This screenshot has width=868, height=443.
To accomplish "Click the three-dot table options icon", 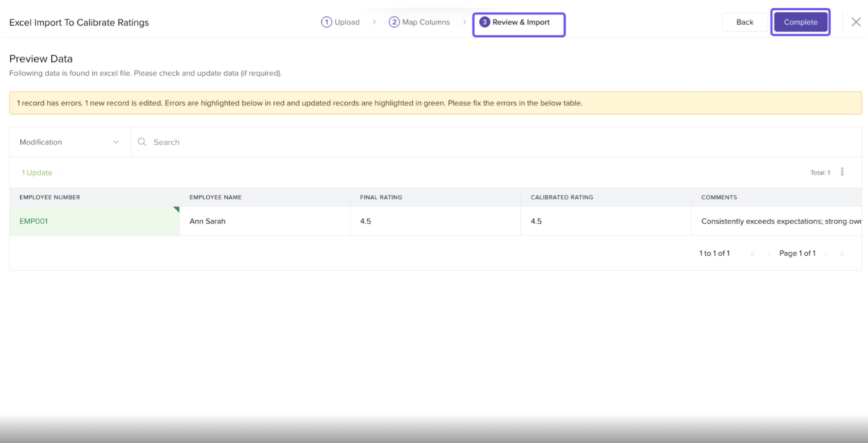I will click(x=842, y=172).
